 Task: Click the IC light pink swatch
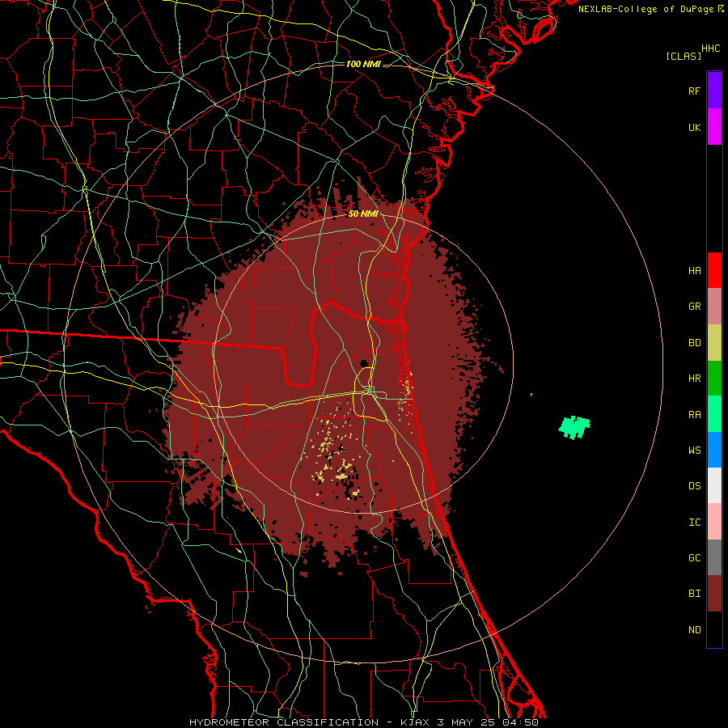pyautogui.click(x=714, y=522)
